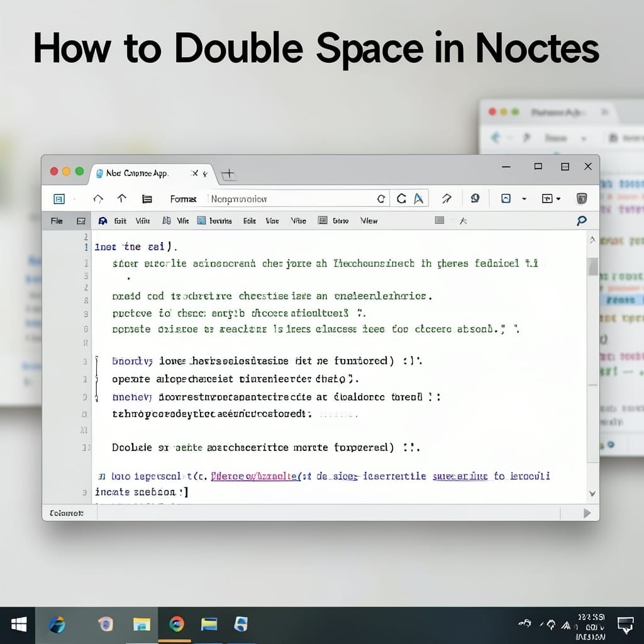
Task: Open the notification center icon in taskbar
Action: coord(626,626)
